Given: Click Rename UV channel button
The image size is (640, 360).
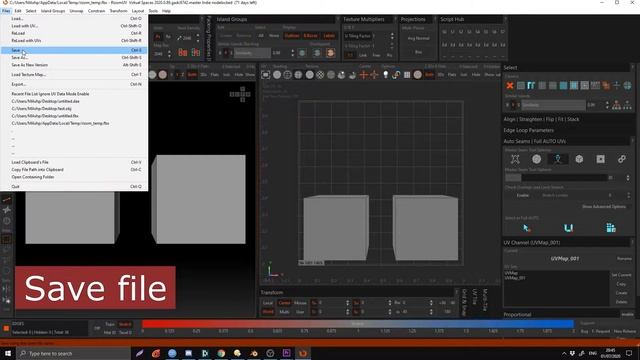Looking at the screenshot, I should (624, 259).
